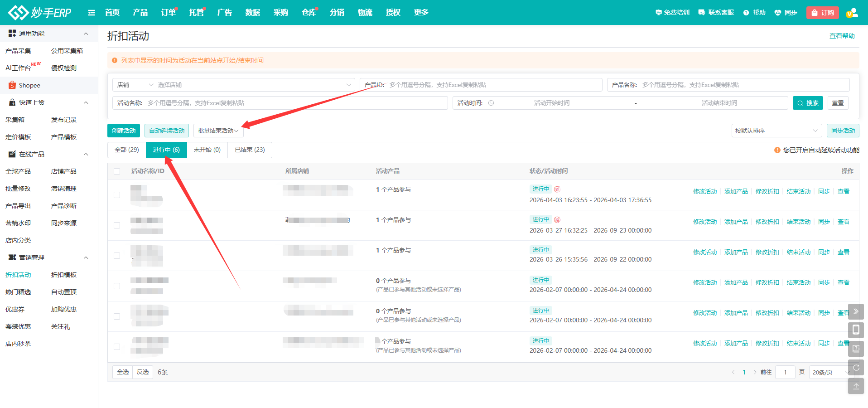Open the 订单 top menu
The width and height of the screenshot is (868, 408).
[x=168, y=13]
